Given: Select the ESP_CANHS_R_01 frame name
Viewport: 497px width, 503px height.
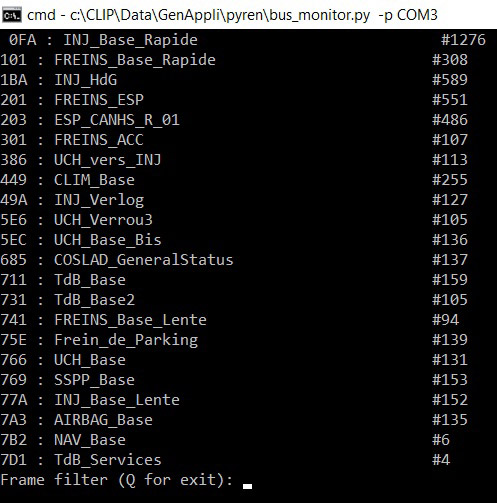Looking at the screenshot, I should coord(117,121).
